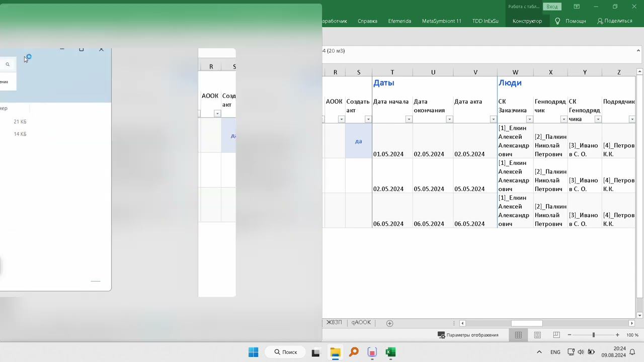This screenshot has height=362, width=644.
Task: Open filter dropdown for Генподрядчик column
Action: (x=563, y=119)
